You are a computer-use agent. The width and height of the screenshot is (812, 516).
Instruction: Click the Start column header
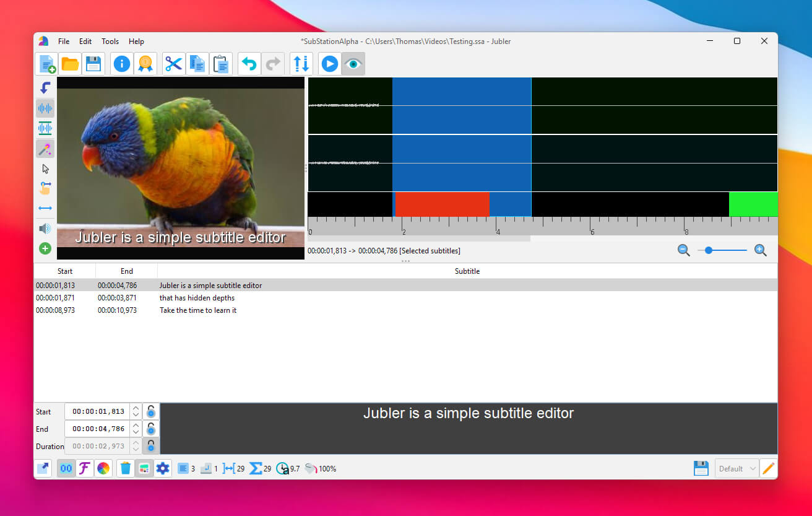(x=65, y=271)
